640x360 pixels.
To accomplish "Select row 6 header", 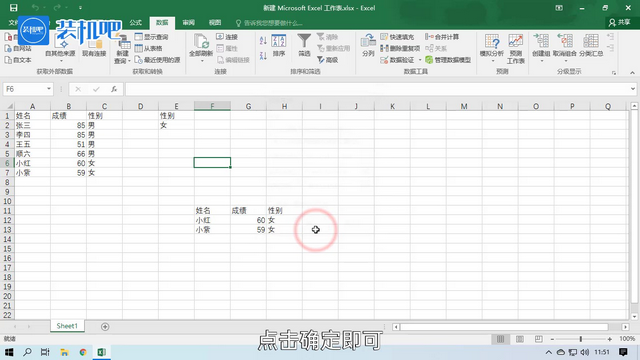I will 7,163.
